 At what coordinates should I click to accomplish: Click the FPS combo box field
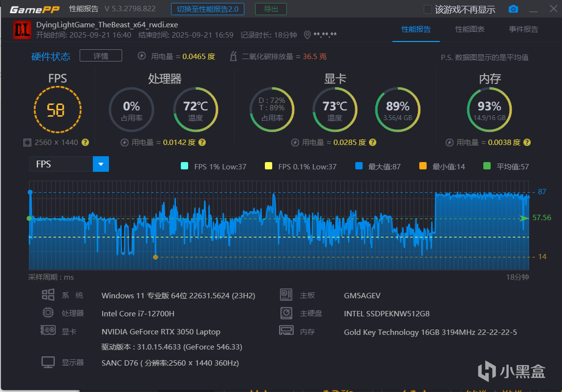click(x=69, y=164)
